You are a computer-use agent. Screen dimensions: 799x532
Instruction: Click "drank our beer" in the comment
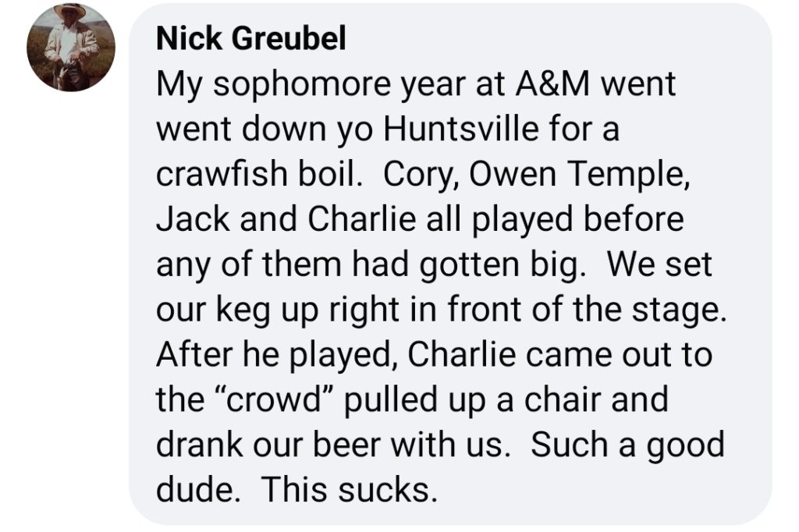pyautogui.click(x=268, y=444)
